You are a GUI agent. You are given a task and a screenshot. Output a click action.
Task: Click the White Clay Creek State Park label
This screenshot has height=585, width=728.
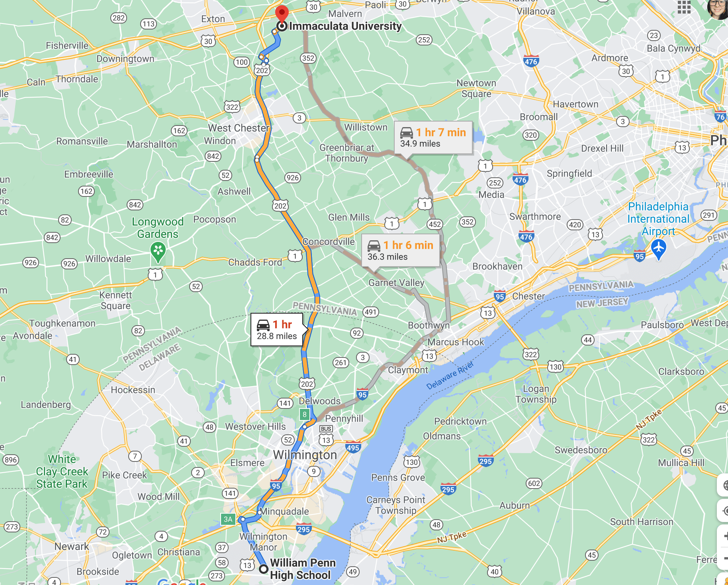tap(62, 472)
